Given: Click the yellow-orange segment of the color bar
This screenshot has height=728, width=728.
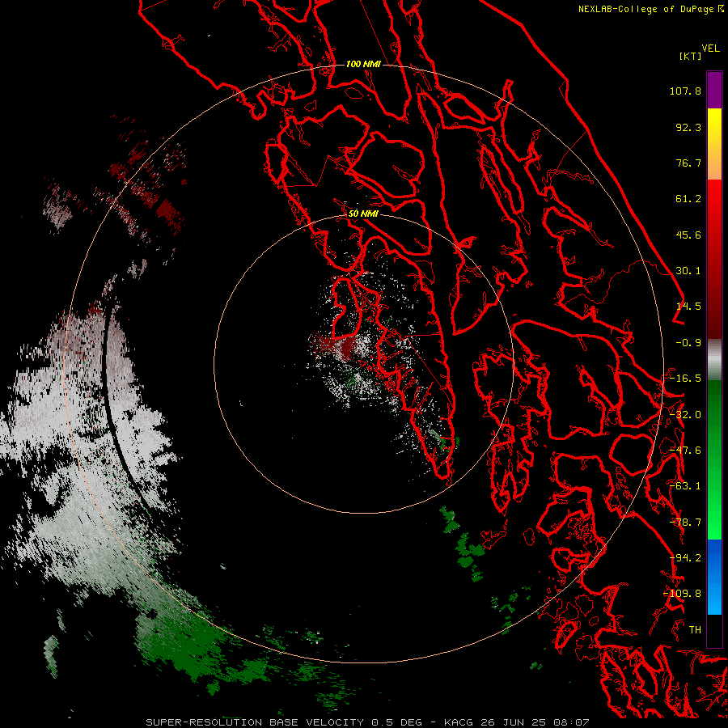Looking at the screenshot, I should coord(714,144).
